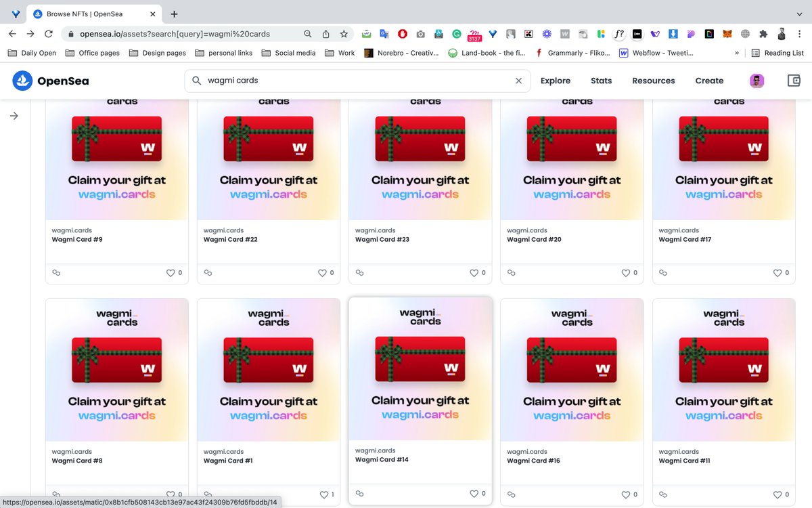
Task: Click the browser forward arrow
Action: tap(30, 34)
